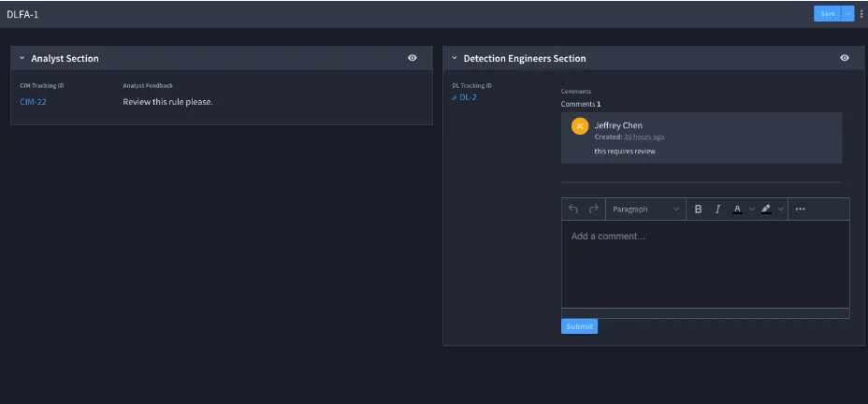
Task: Submit the comment
Action: point(579,326)
